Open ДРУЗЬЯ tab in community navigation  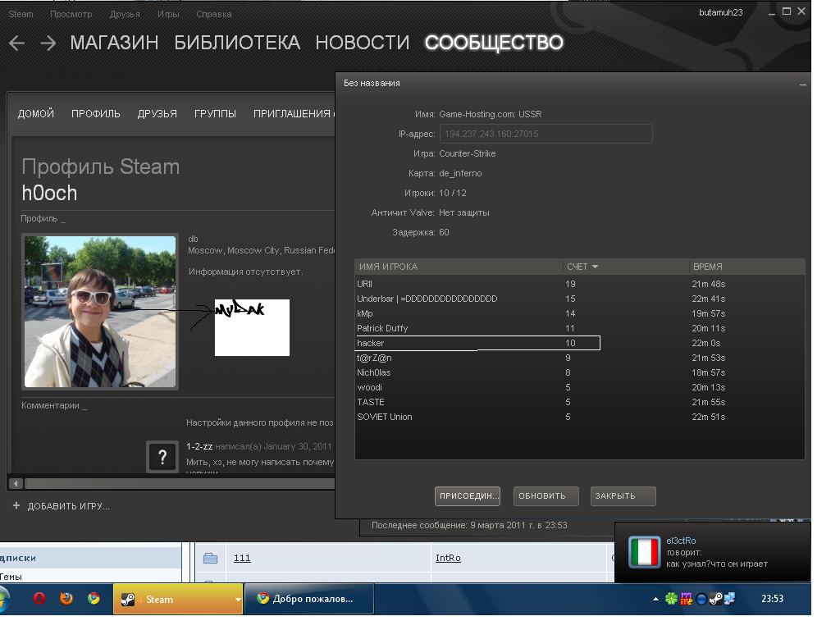[157, 113]
